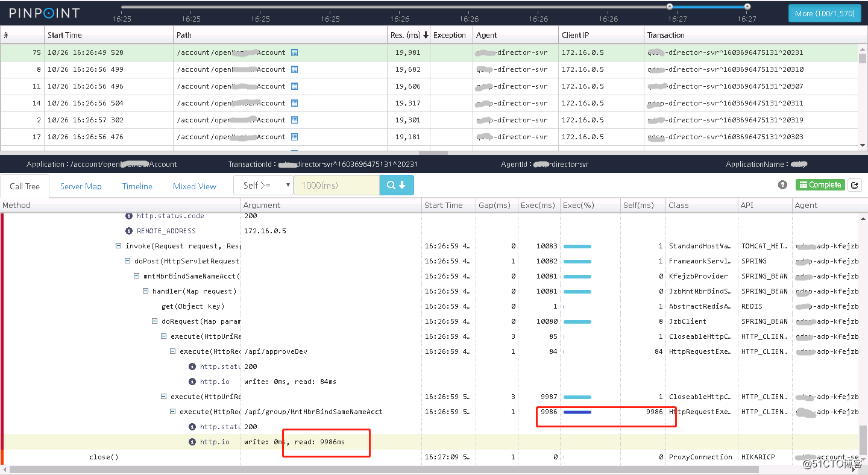Open the detail icon for transaction row 75
The height and width of the screenshot is (475, 868).
pos(294,52)
